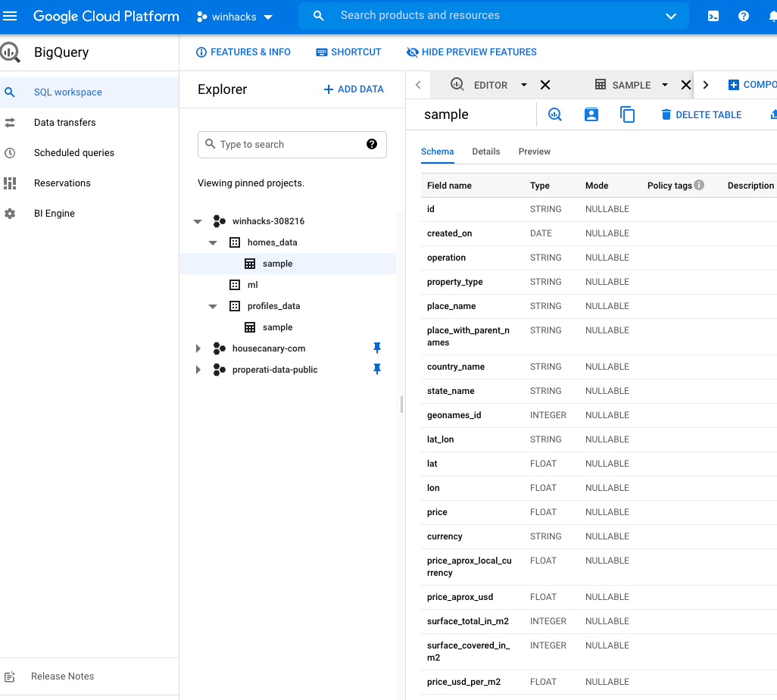Close the EDITOR tab
The image size is (777, 700).
[545, 85]
